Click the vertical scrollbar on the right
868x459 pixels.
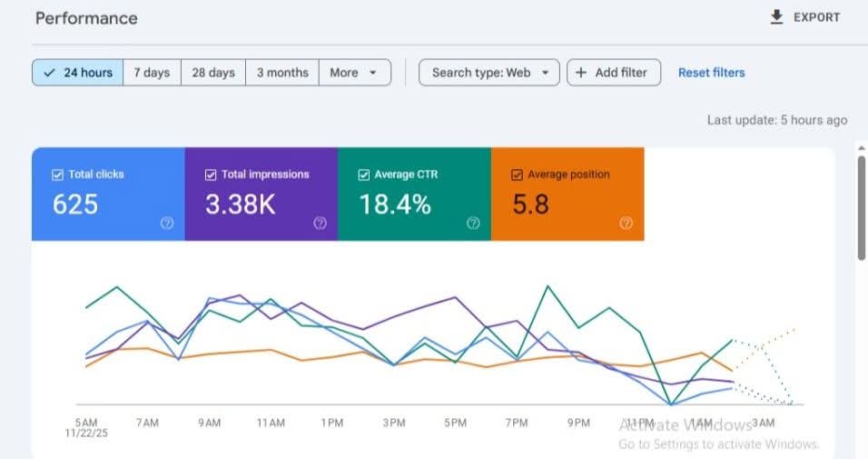pos(861,209)
